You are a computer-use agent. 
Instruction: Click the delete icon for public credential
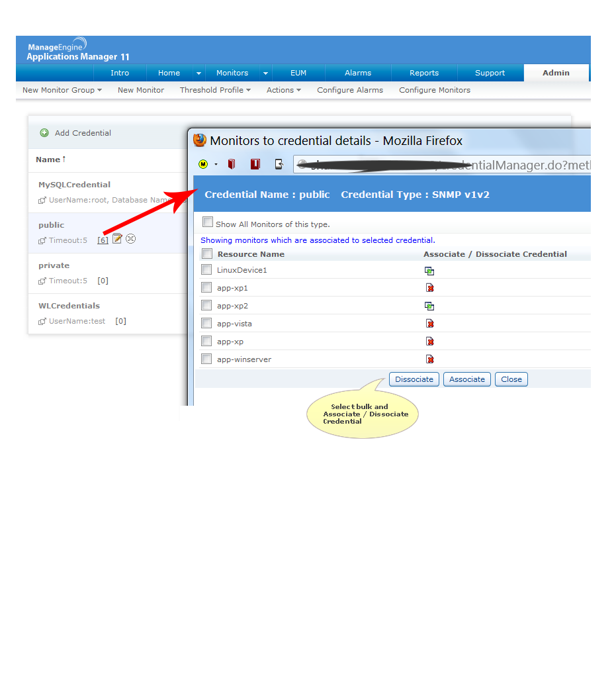pyautogui.click(x=131, y=239)
